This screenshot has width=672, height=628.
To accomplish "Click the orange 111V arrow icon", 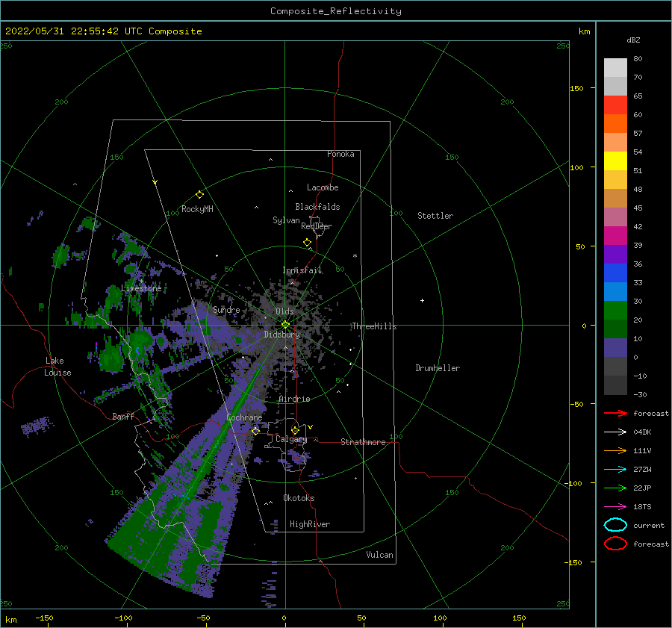I will coord(615,450).
